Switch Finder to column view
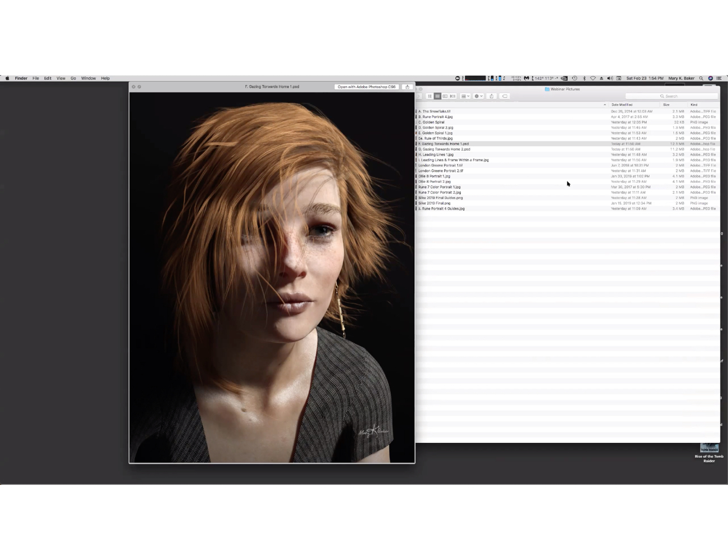Viewport: 728px width, 560px height. tap(445, 96)
